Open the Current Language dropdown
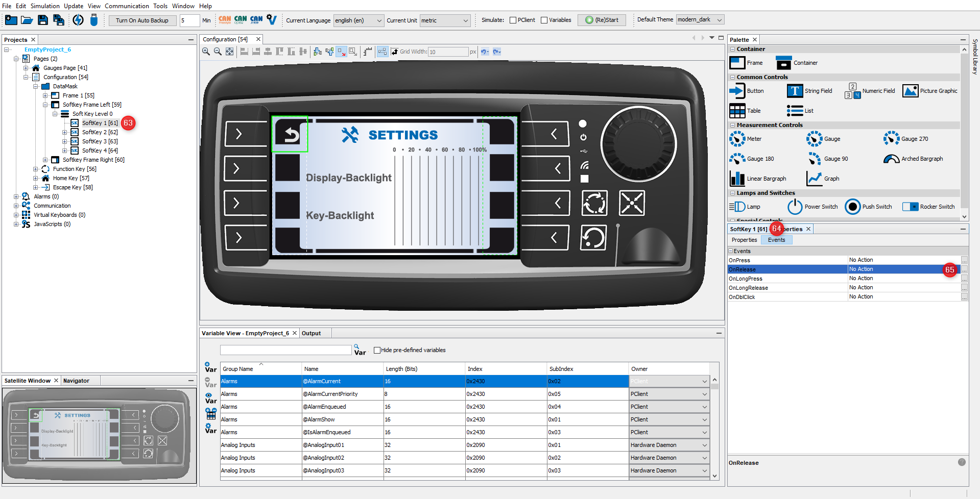The height and width of the screenshot is (499, 980). [358, 20]
